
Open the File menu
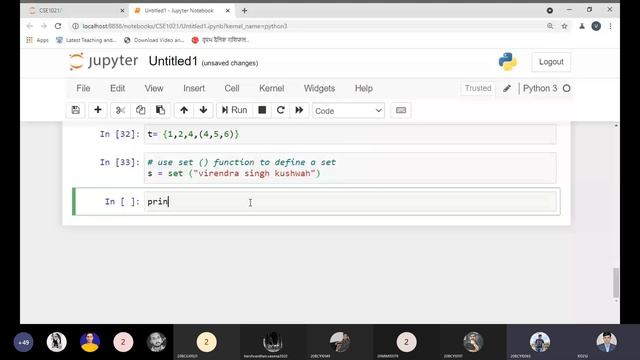[83, 88]
